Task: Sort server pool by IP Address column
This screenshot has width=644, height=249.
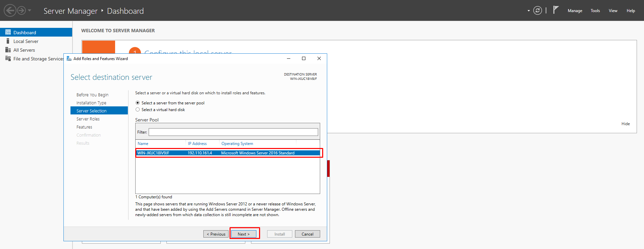Action: pyautogui.click(x=197, y=143)
